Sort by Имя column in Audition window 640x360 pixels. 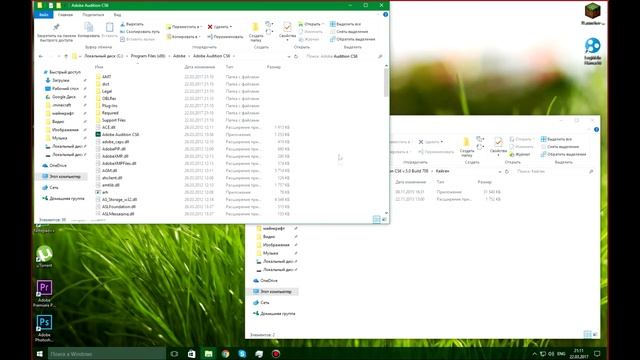point(99,67)
